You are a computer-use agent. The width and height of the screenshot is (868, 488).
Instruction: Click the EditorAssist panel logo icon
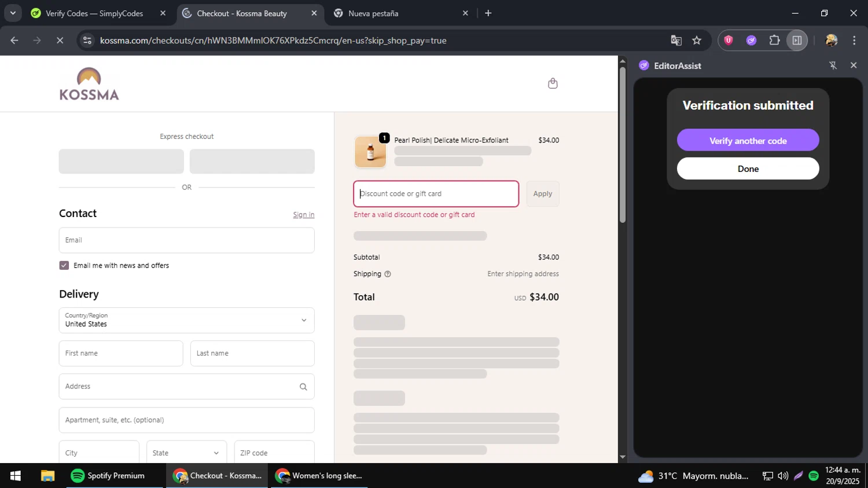tap(644, 65)
